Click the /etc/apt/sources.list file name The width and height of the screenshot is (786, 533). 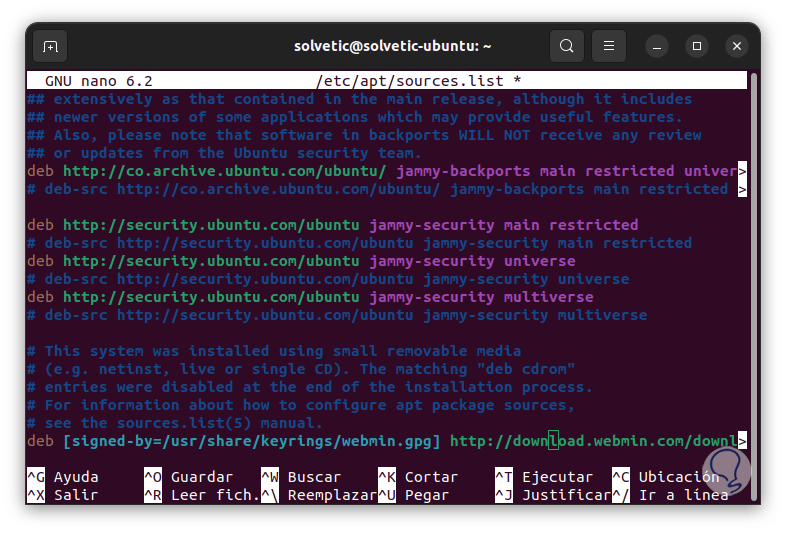point(410,81)
